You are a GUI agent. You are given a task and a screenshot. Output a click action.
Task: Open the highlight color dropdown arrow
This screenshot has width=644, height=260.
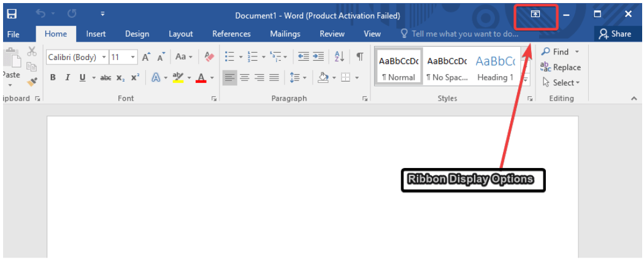190,78
